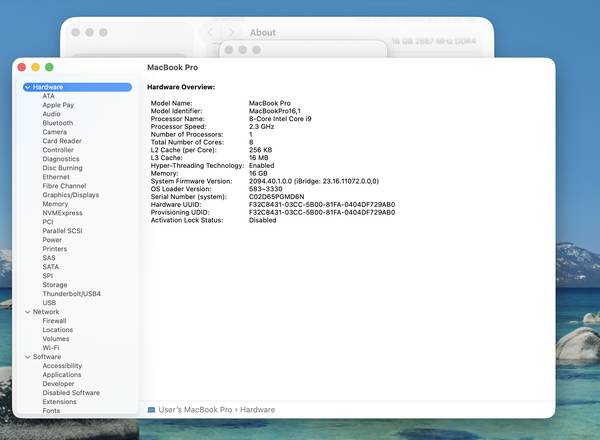
Task: Click the computer icon in path bar
Action: (151, 410)
